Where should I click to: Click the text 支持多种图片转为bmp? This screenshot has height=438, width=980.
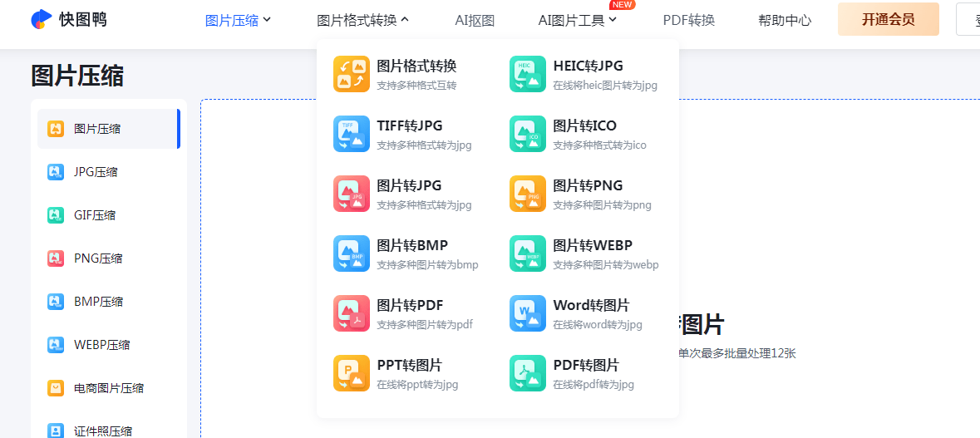(427, 266)
